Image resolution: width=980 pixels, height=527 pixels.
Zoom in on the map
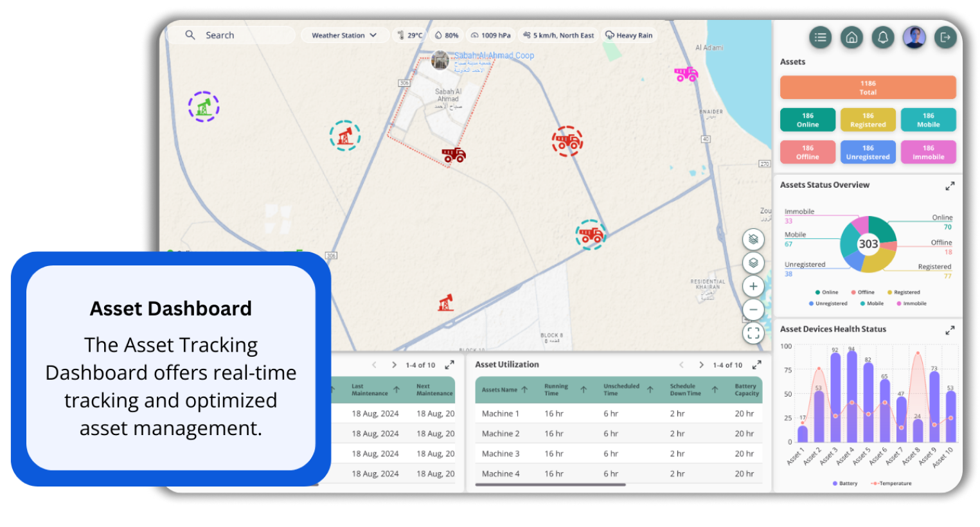[753, 287]
